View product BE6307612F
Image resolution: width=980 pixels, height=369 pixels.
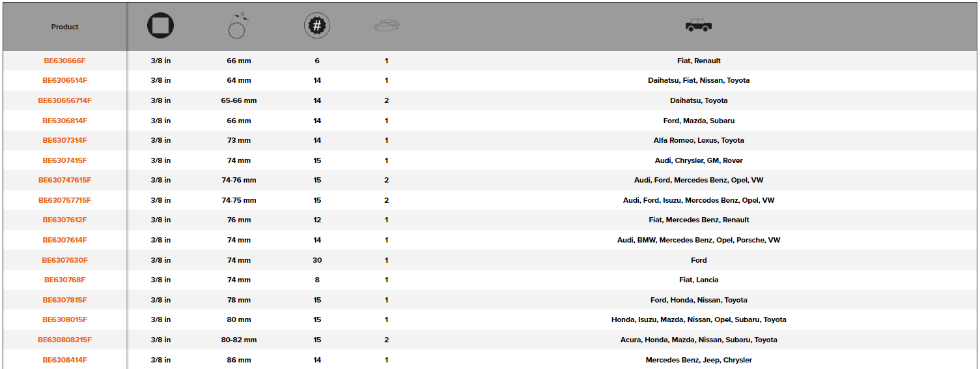click(64, 220)
